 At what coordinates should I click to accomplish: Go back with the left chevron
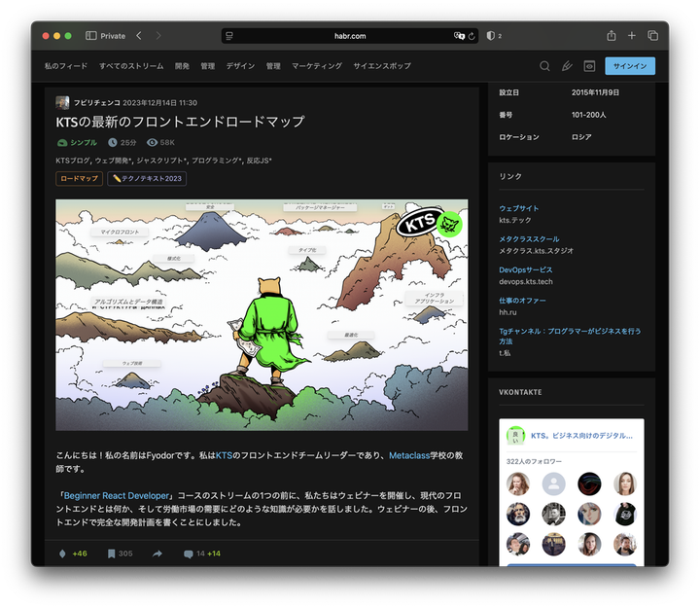139,36
